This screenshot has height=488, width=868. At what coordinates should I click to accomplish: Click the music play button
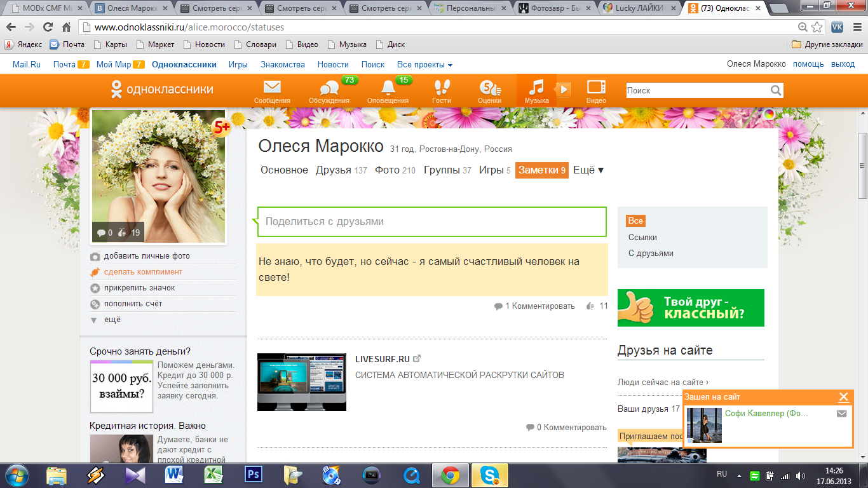pyautogui.click(x=564, y=89)
